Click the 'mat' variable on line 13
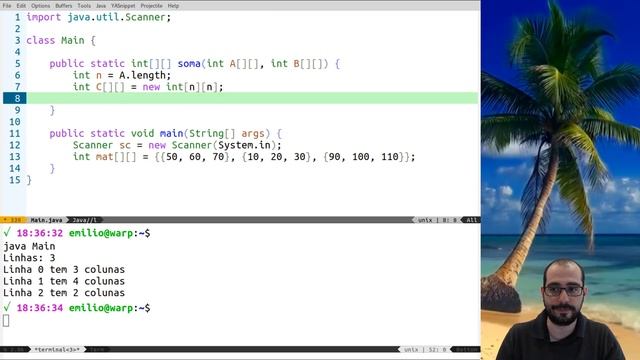The image size is (640, 360). point(104,157)
